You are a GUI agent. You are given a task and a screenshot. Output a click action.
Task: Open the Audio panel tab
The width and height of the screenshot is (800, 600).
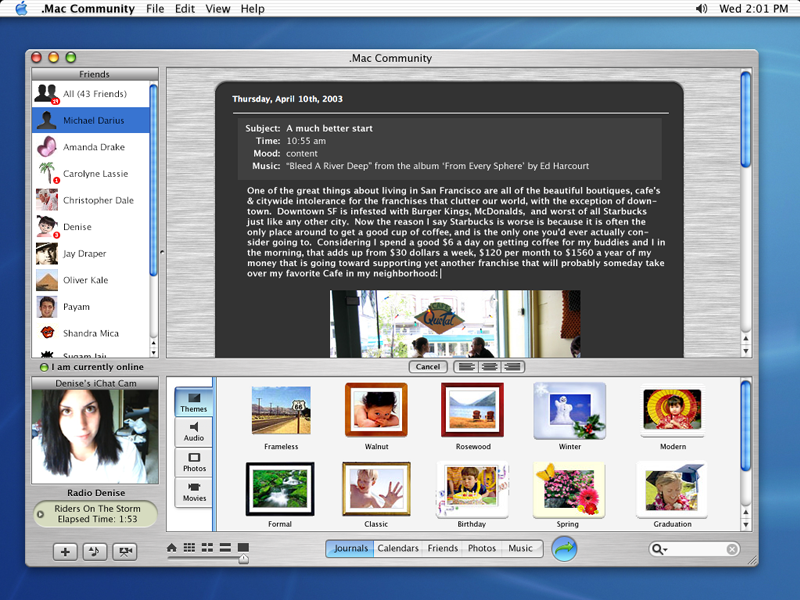point(193,432)
